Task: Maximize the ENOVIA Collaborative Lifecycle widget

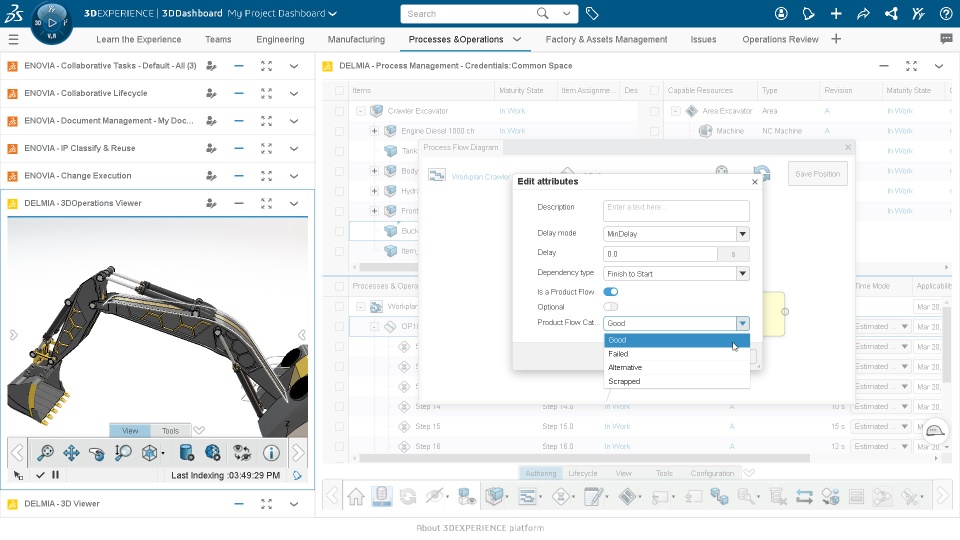Action: [x=266, y=93]
